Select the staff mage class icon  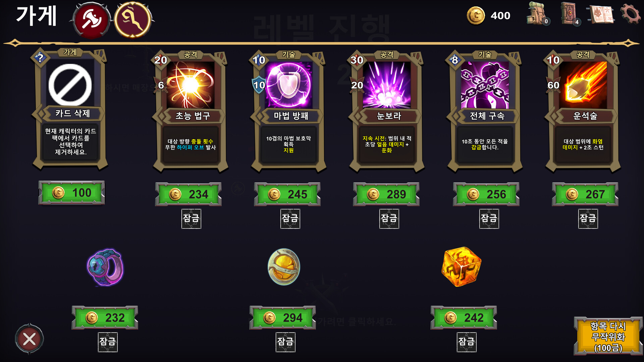click(x=133, y=20)
